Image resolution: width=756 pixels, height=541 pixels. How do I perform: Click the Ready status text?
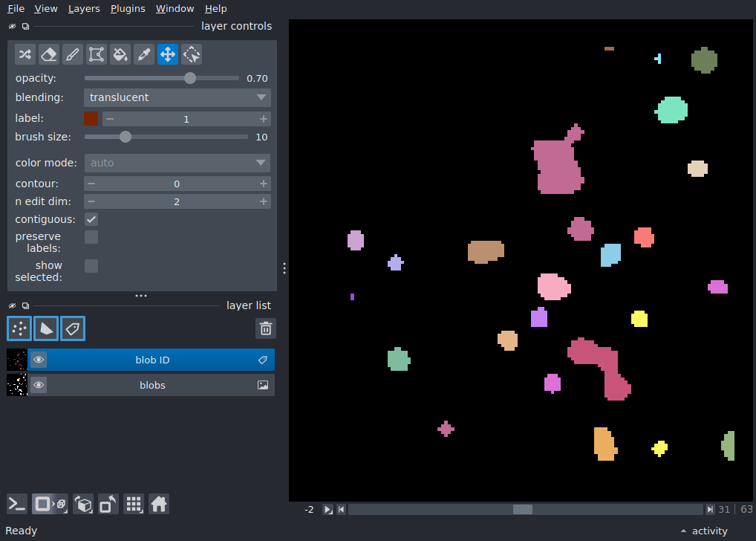coord(22,531)
